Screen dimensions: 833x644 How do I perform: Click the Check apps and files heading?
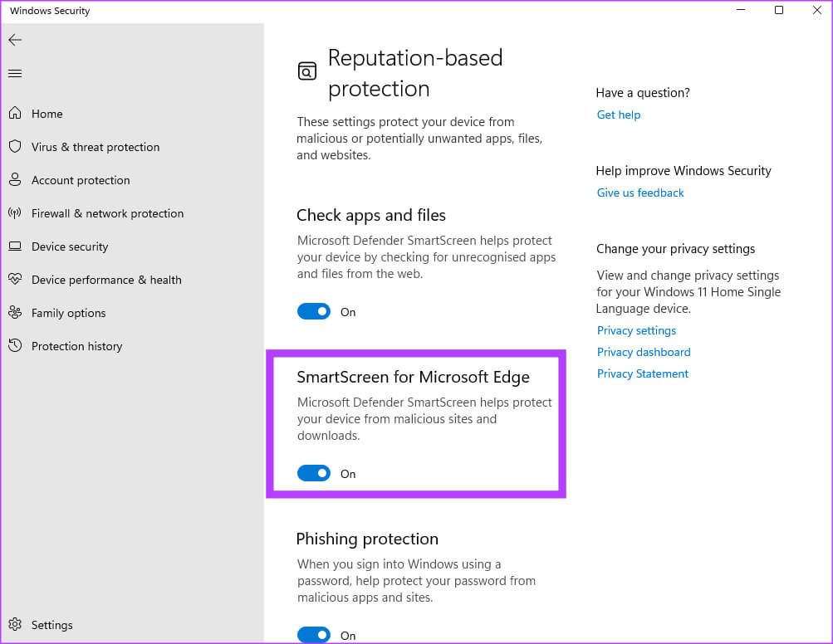[x=370, y=215]
